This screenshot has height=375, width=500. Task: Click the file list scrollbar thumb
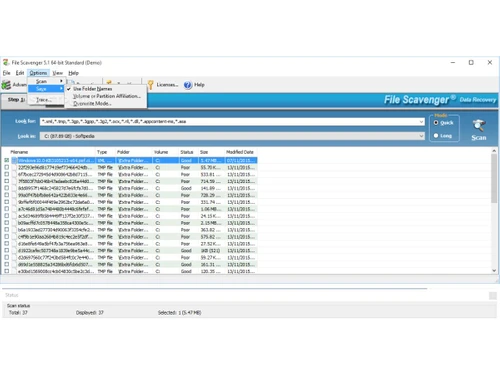(x=494, y=178)
